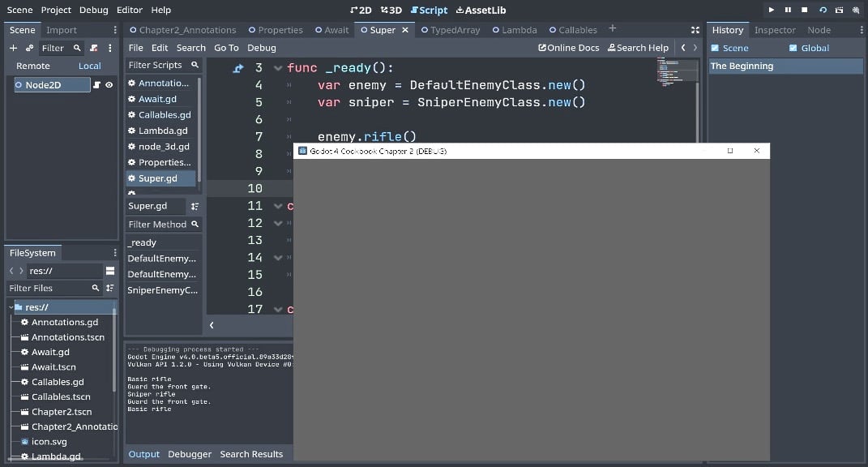Run the project with the Play icon
The height and width of the screenshot is (467, 868).
pos(771,10)
